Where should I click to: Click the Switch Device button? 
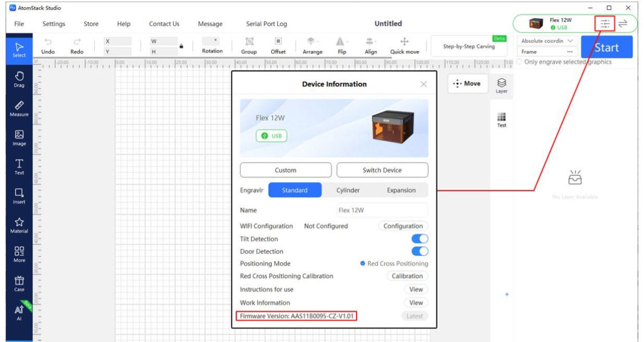(383, 170)
